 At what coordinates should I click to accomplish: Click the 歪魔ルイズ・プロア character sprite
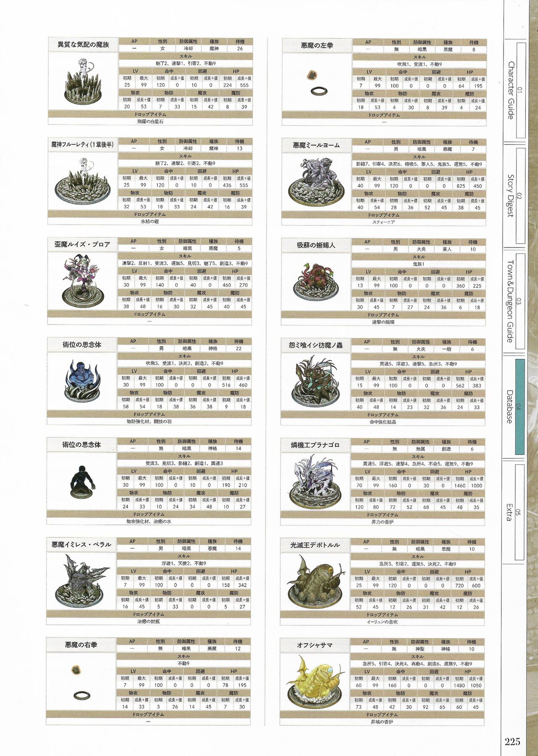[82, 282]
